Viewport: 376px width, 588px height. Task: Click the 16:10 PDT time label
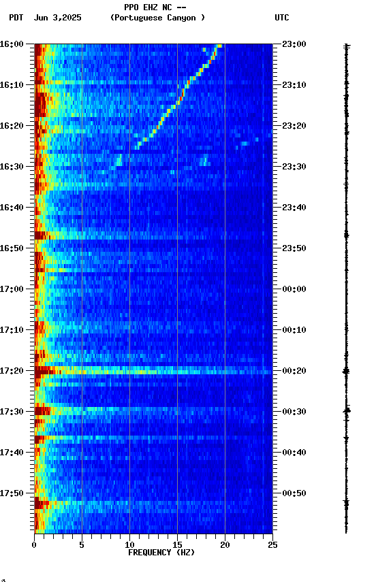(12, 85)
